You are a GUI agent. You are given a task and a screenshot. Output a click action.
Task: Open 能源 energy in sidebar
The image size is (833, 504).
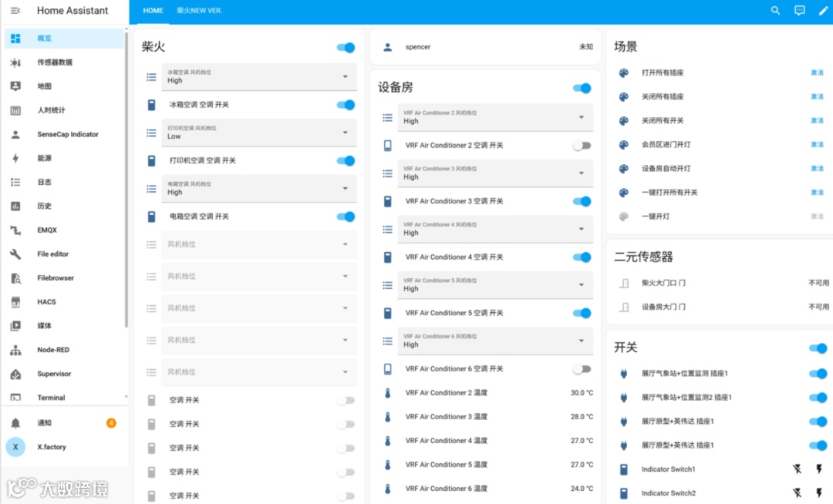tap(64, 158)
